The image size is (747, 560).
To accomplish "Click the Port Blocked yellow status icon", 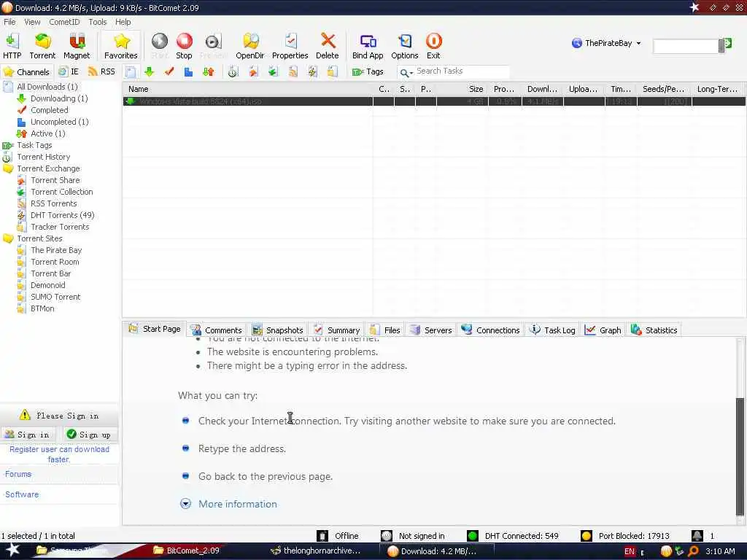I will [587, 536].
